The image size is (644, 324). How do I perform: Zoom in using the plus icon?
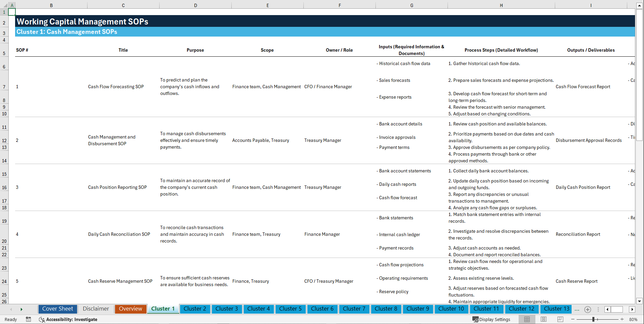[623, 319]
